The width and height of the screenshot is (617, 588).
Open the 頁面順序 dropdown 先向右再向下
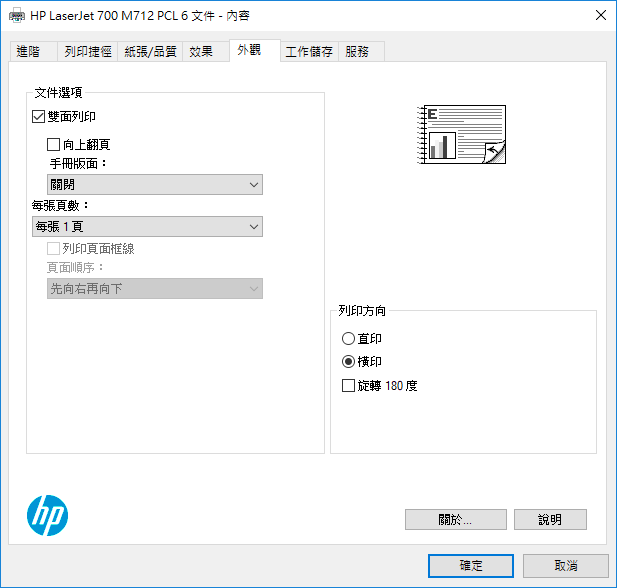[155, 288]
